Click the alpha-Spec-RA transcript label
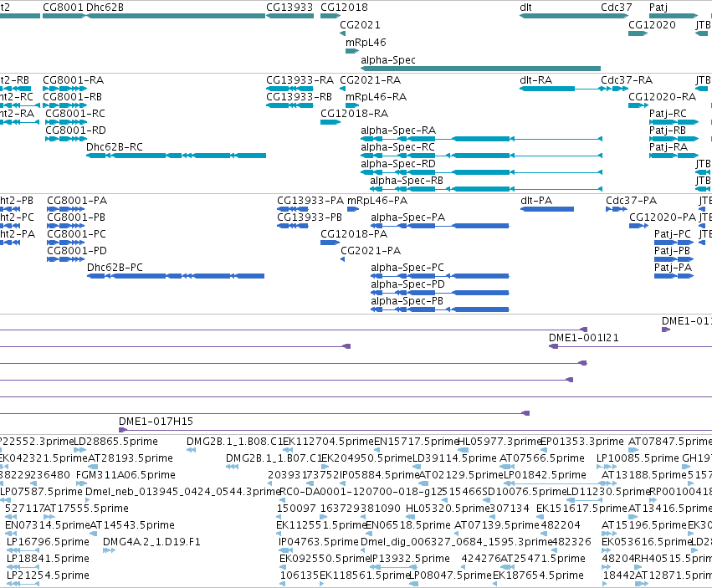This screenshot has height=588, width=712. pos(398,130)
